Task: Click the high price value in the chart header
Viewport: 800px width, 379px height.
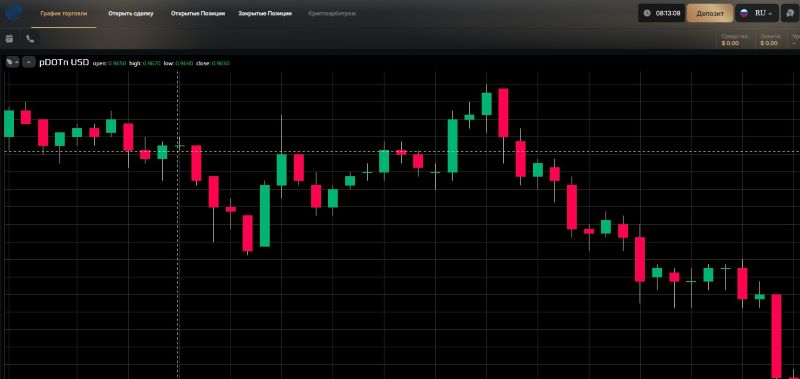Action: (152, 64)
